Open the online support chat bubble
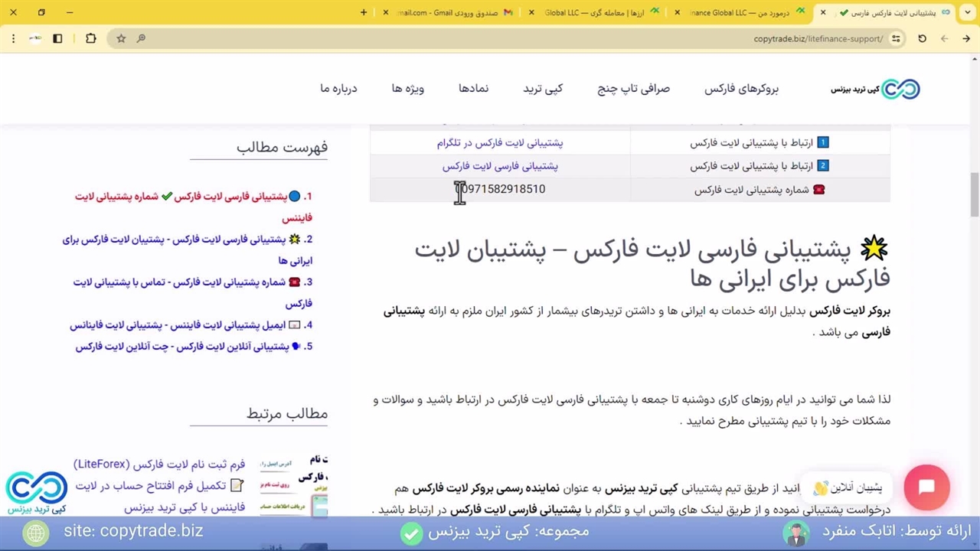The image size is (980, 551). tap(926, 487)
